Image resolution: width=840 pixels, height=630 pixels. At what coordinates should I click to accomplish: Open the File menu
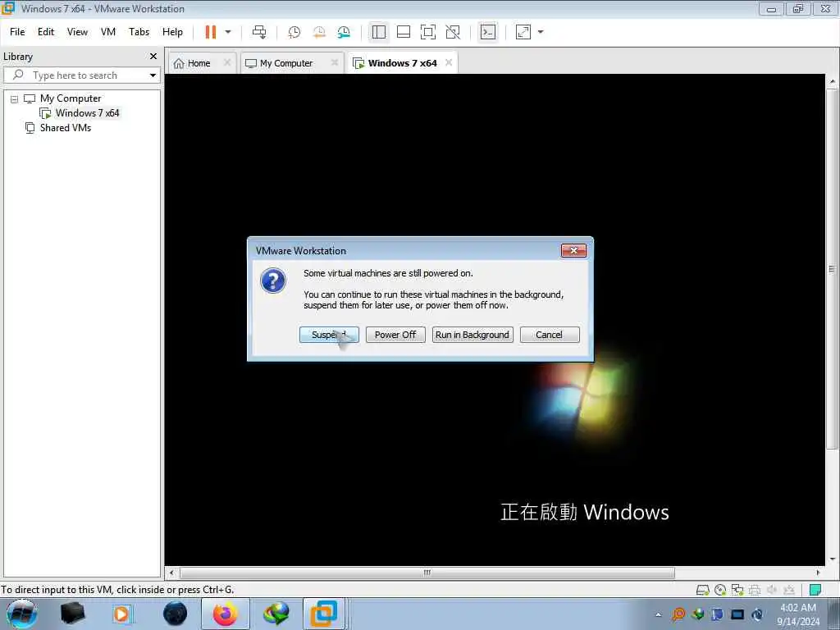17,32
